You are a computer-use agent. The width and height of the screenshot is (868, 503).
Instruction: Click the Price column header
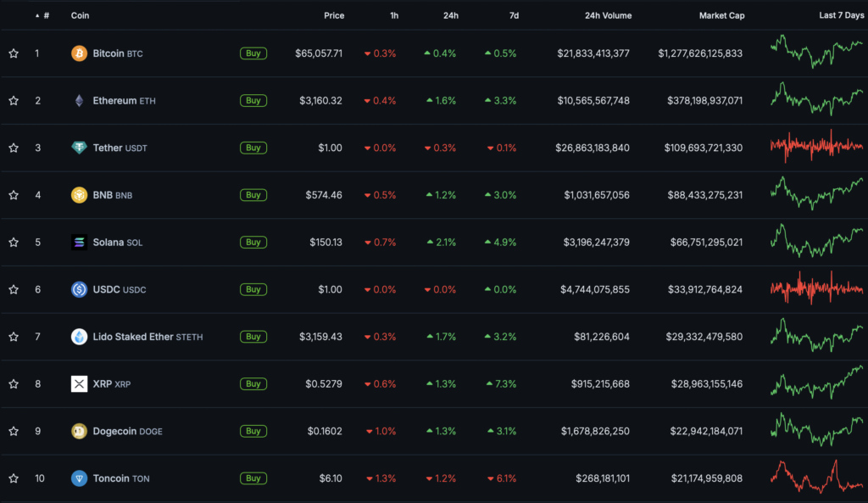coord(334,16)
